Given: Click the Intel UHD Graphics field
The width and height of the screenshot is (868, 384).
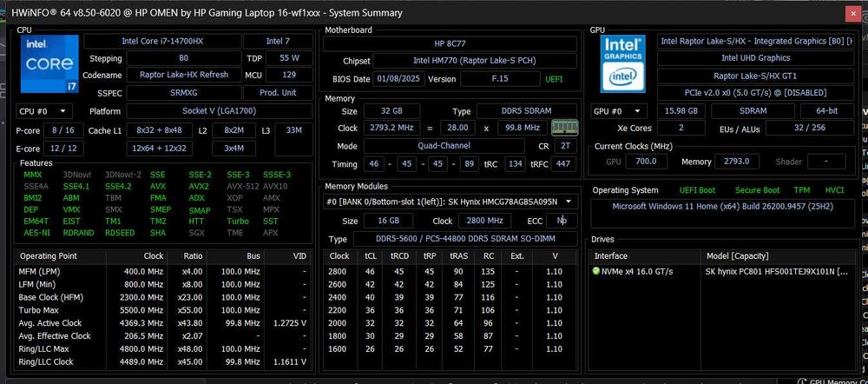Looking at the screenshot, I should click(755, 58).
